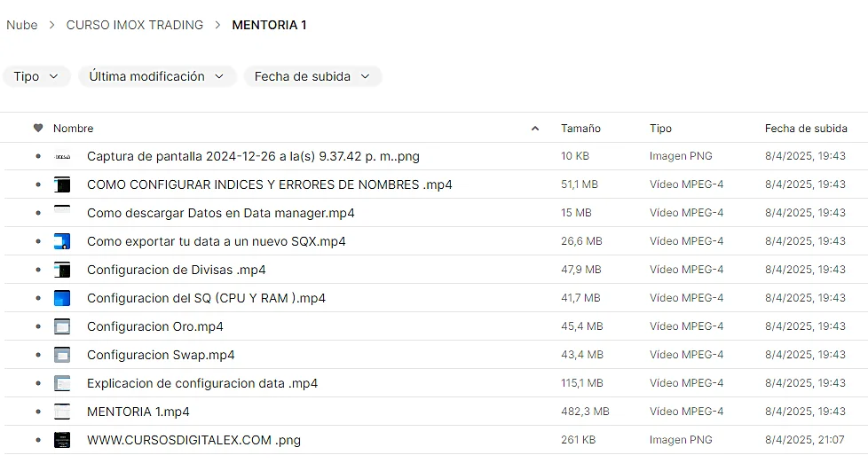Click thumbnail of Captura de pantalla PNG file

(62, 156)
